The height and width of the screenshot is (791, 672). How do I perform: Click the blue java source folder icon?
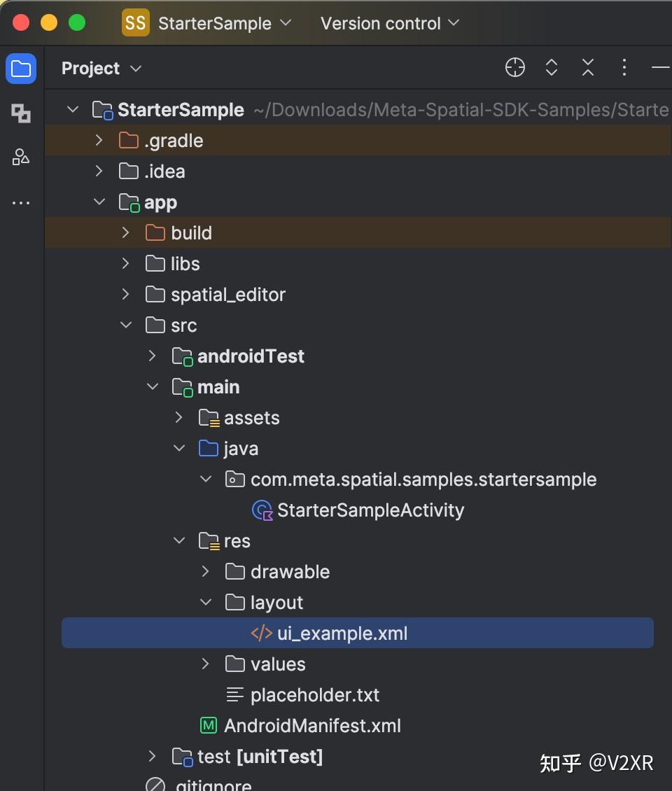click(209, 448)
